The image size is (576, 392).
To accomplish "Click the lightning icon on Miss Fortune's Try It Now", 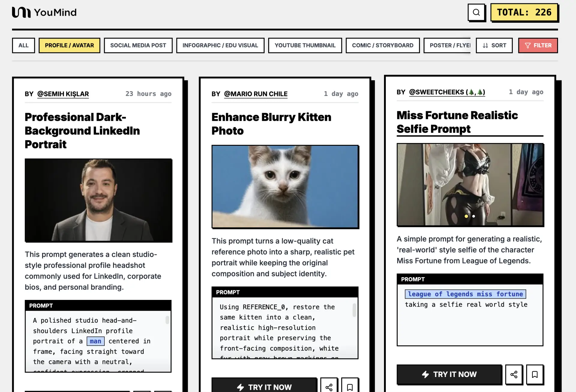I will 425,374.
